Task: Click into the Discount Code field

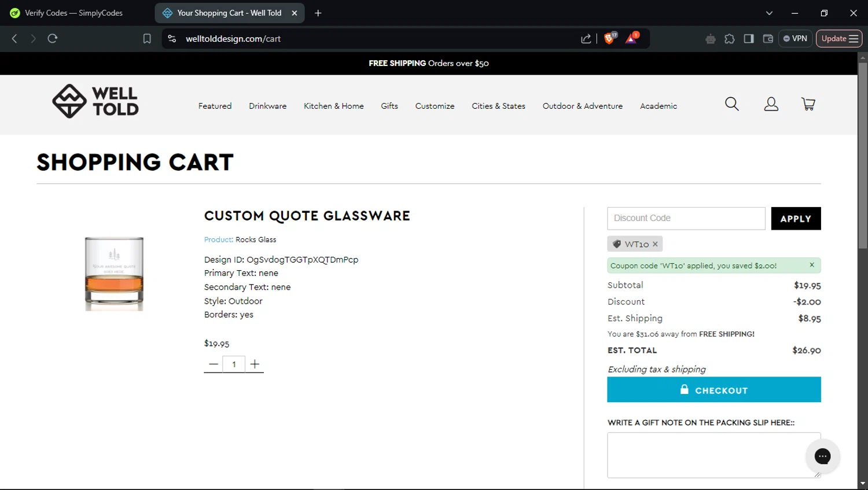Action: [686, 218]
